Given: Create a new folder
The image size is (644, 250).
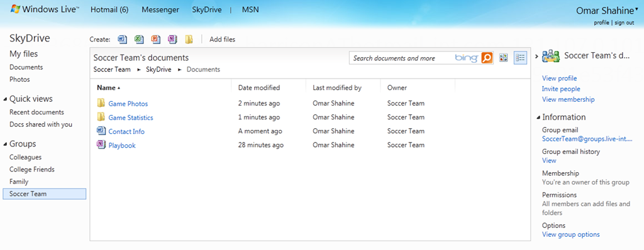Looking at the screenshot, I should pyautogui.click(x=189, y=40).
